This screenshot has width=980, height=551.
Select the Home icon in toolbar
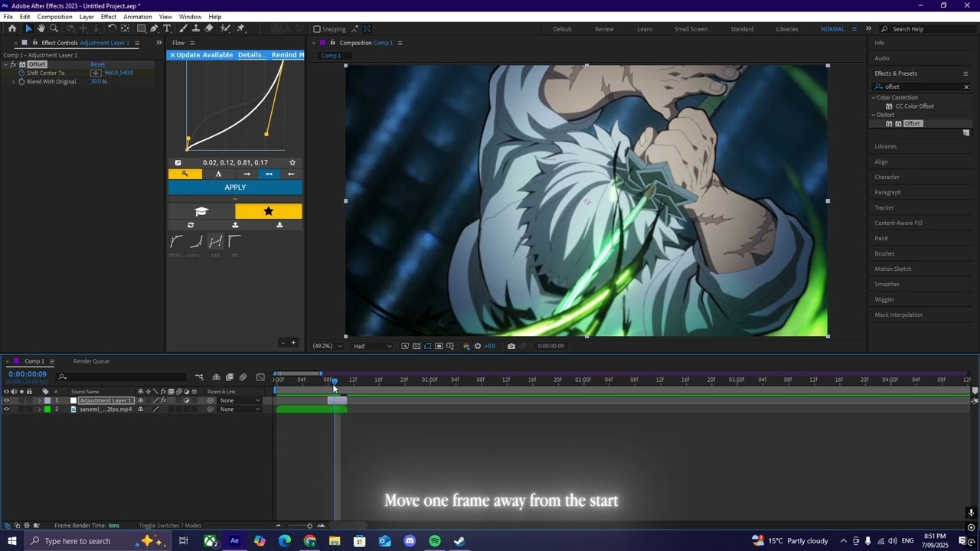12,28
